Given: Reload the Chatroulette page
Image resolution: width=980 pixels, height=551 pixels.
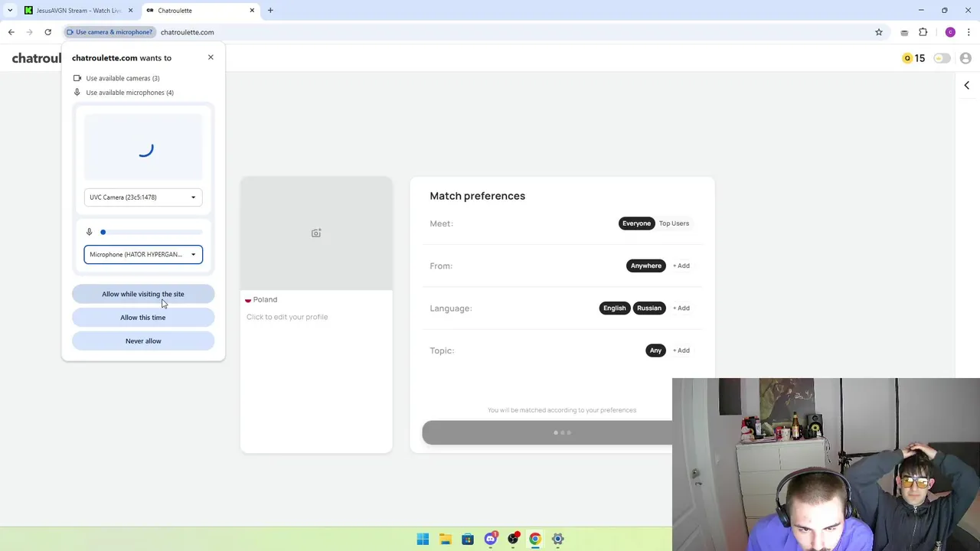Looking at the screenshot, I should point(47,32).
